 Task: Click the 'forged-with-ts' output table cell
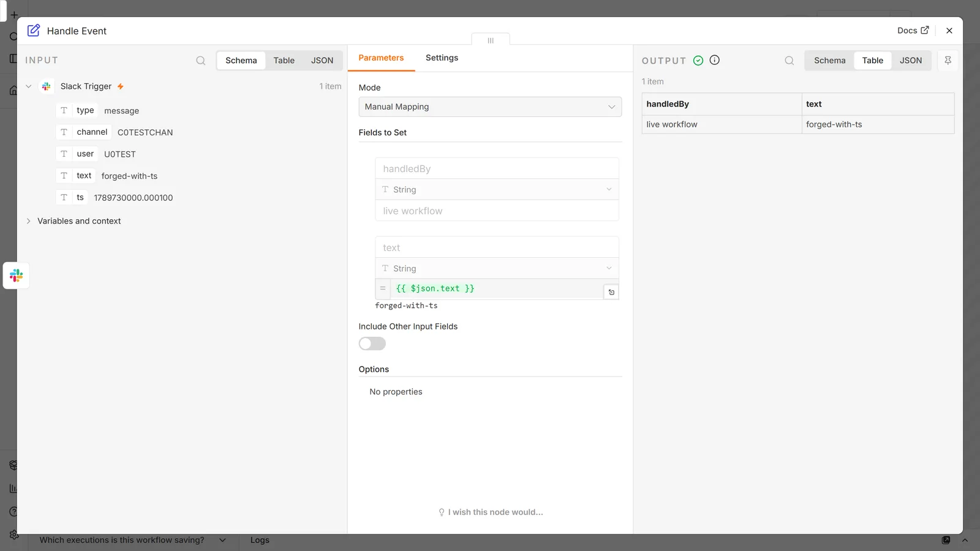[x=878, y=124]
